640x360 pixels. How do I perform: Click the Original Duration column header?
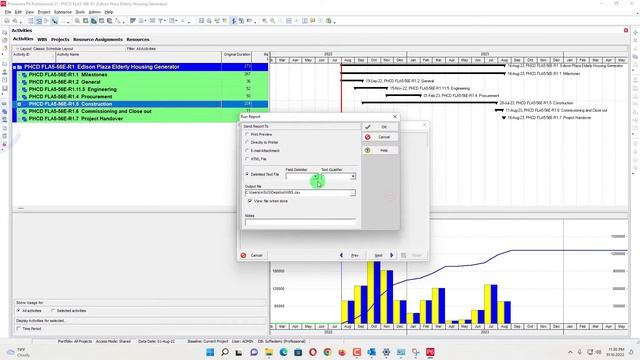pyautogui.click(x=237, y=57)
